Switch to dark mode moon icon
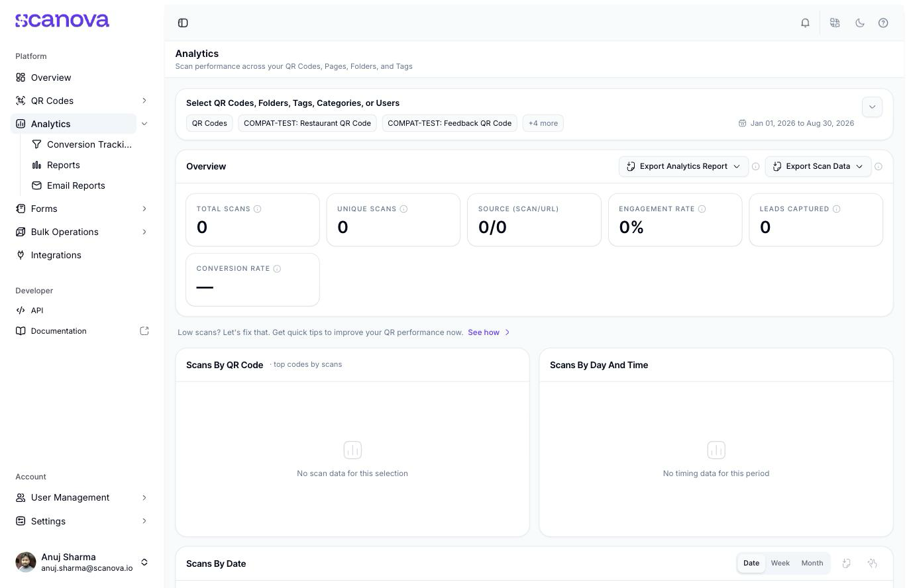Screen dimensions: 909x588 coord(860,23)
